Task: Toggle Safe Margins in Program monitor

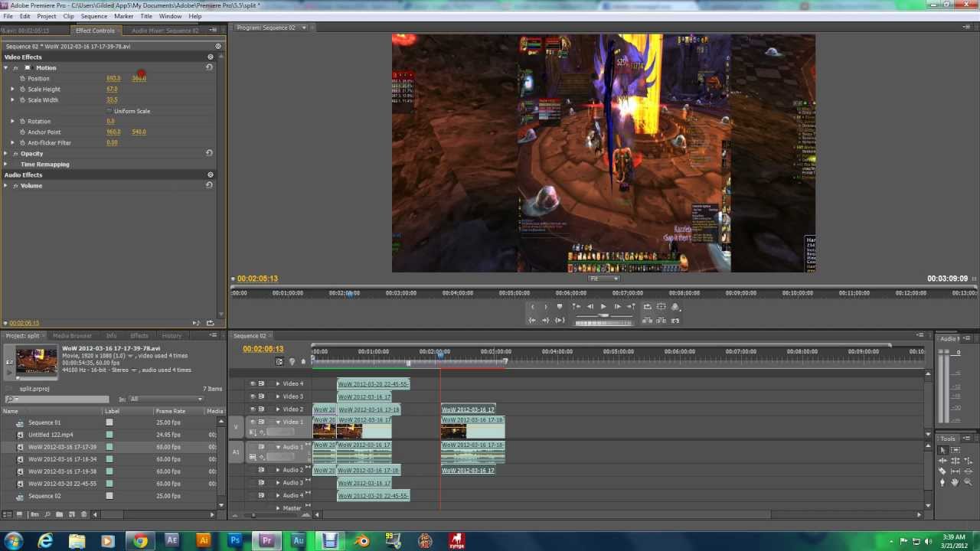Action: (x=661, y=306)
